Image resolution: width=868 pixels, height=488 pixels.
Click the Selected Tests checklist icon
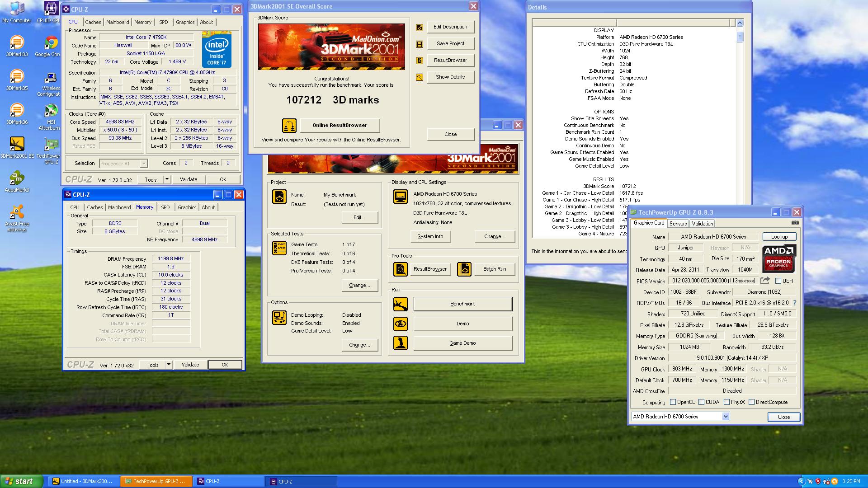click(279, 248)
